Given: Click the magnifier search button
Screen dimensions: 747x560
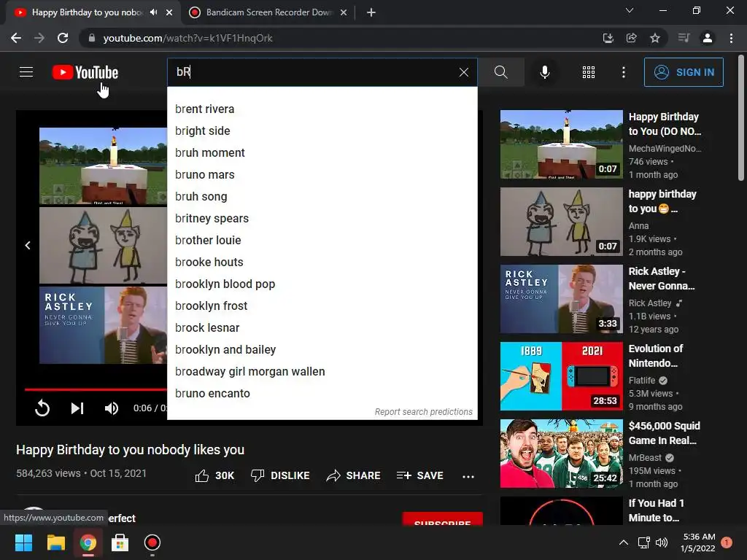Looking at the screenshot, I should click(500, 72).
